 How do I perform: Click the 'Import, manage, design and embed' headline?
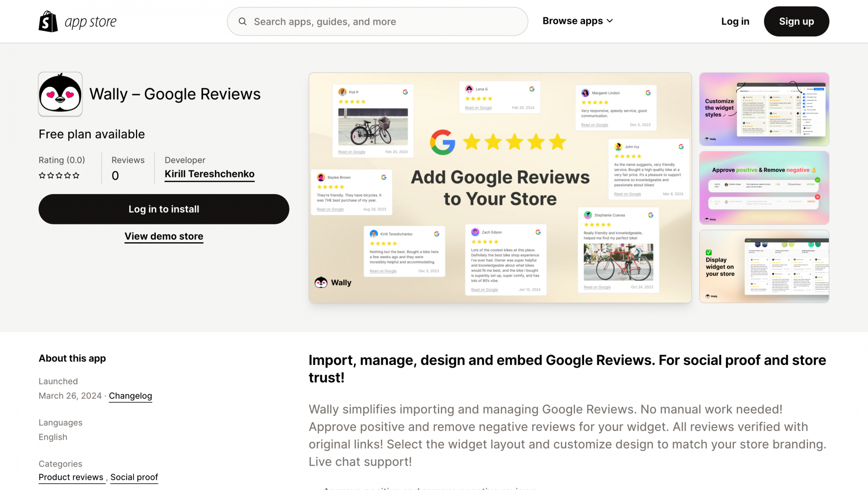coord(567,369)
